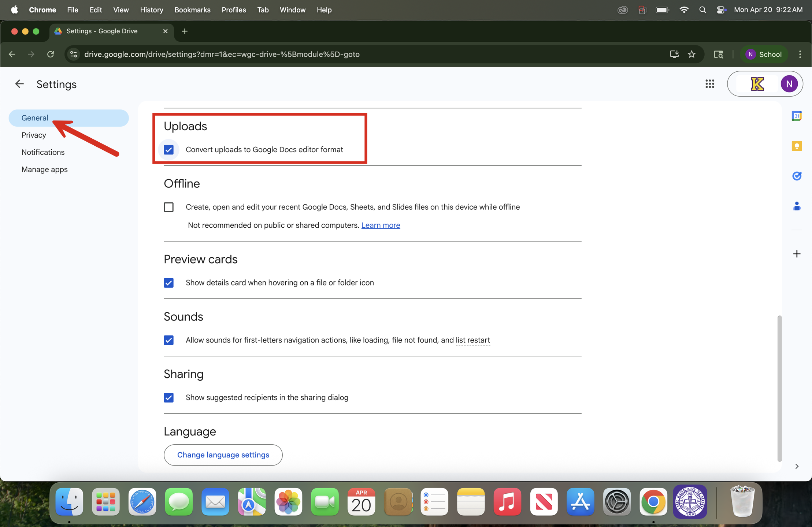This screenshot has width=812, height=527.
Task: Open the School profile switcher
Action: 763,54
